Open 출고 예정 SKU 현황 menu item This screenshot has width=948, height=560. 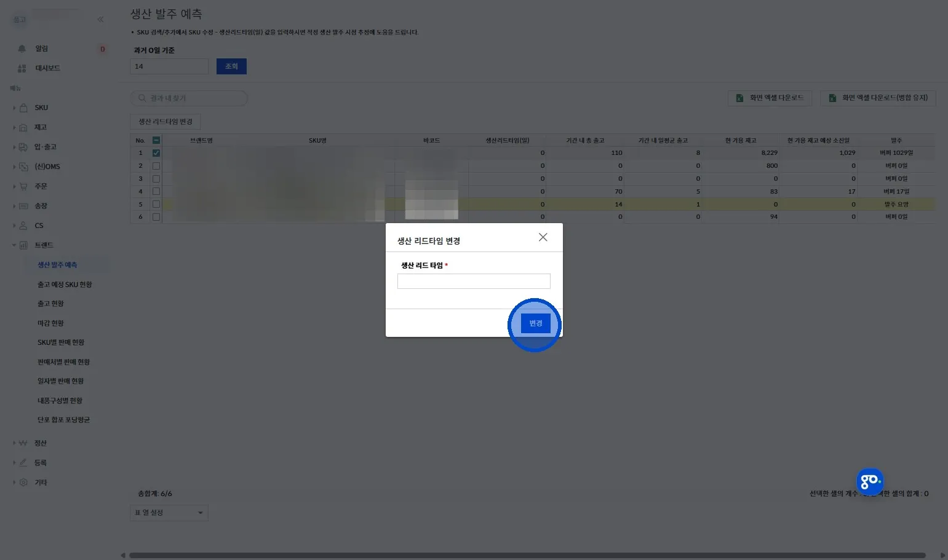(x=65, y=285)
